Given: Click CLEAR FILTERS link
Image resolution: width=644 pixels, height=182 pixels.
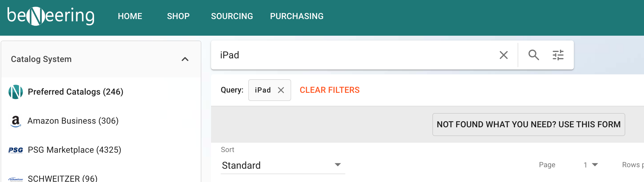Looking at the screenshot, I should pyautogui.click(x=330, y=90).
